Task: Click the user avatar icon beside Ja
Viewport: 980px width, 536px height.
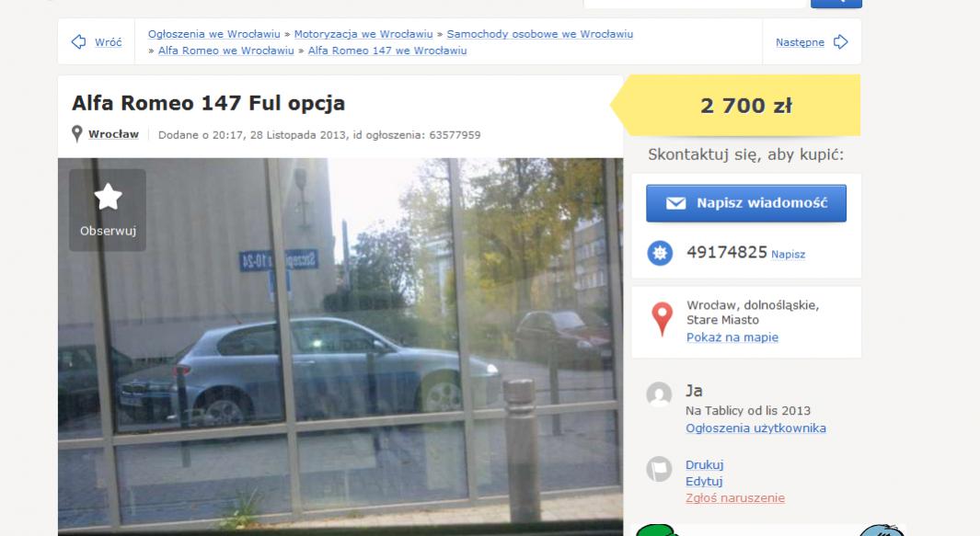Action: (659, 394)
